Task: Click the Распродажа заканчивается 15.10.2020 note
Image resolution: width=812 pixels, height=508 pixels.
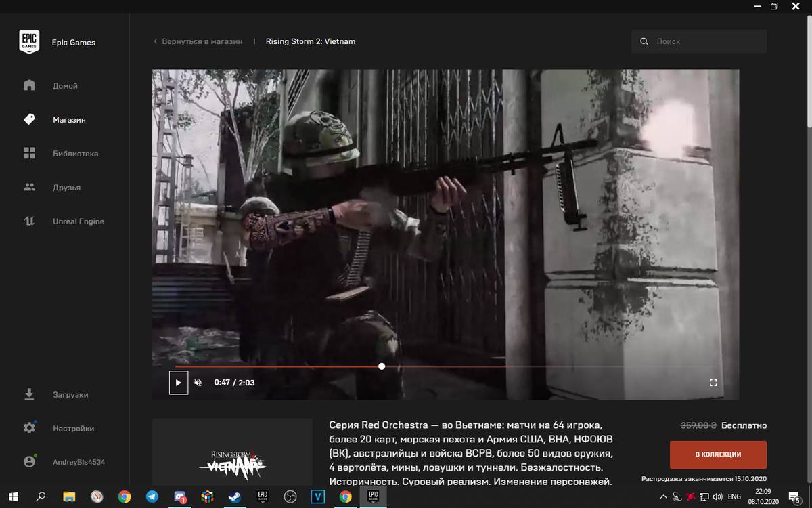Action: tap(704, 479)
